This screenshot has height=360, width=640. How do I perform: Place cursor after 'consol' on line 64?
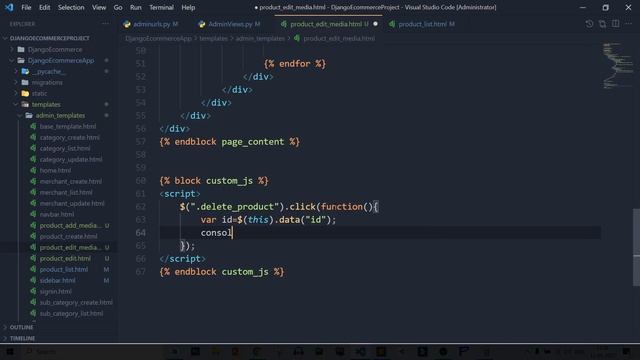click(x=232, y=233)
